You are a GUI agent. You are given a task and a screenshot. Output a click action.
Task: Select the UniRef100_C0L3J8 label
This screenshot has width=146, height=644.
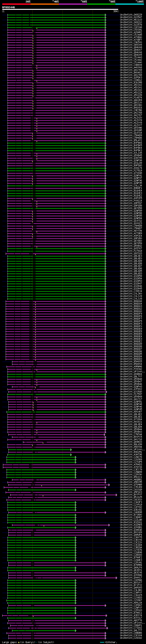[131, 299]
